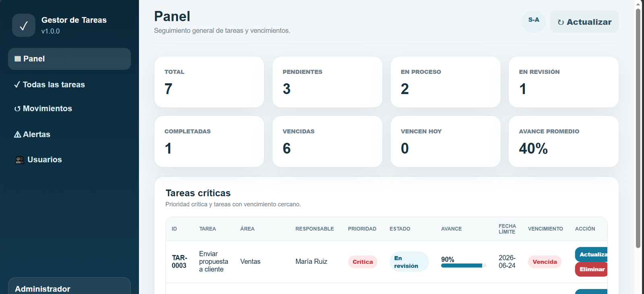This screenshot has height=294, width=644.
Task: Click the Actualizar refresh button at top
Action: (x=584, y=22)
